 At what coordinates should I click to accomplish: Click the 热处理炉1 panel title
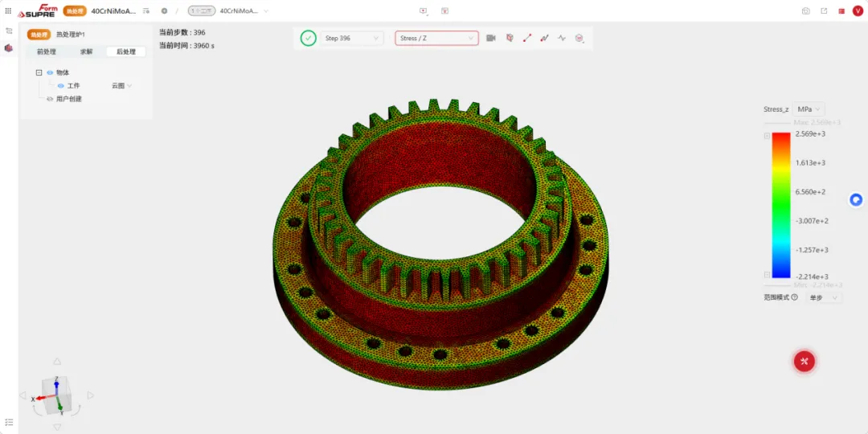point(70,35)
